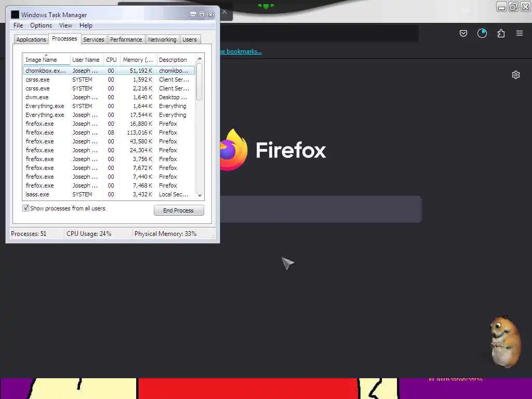Image resolution: width=532 pixels, height=399 pixels.
Task: Switch to the Applications tab
Action: pos(31,39)
